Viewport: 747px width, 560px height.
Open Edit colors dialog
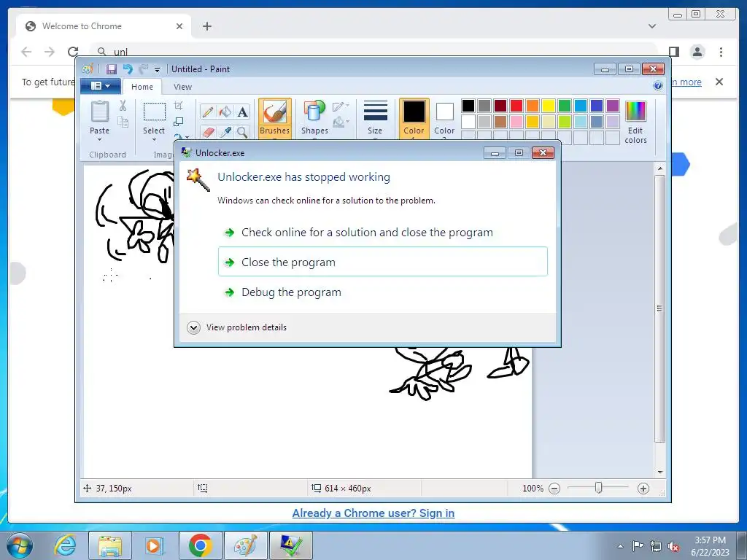pos(635,122)
